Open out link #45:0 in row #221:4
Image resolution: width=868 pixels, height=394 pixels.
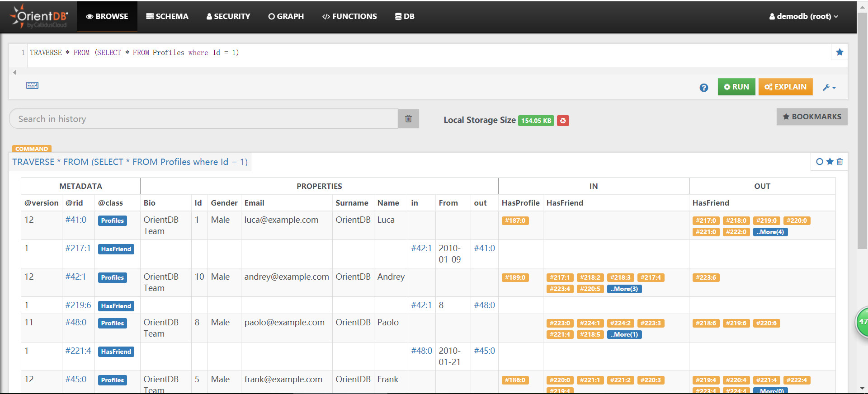484,351
